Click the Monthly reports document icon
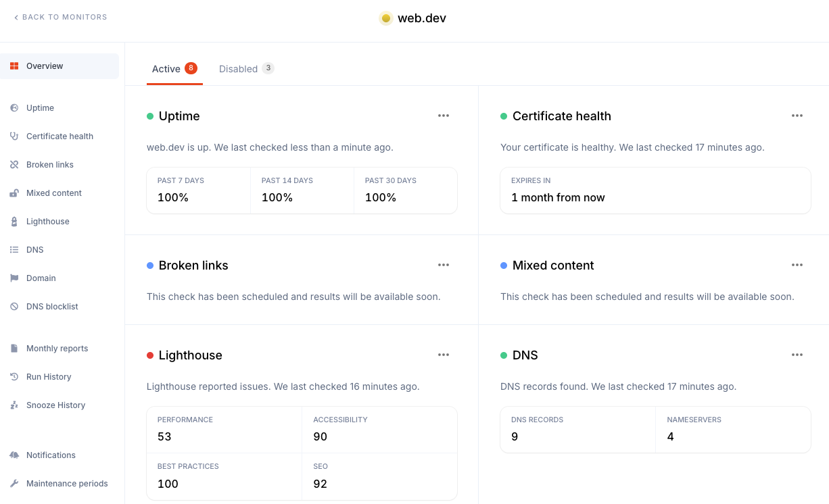829x504 pixels. (x=14, y=349)
